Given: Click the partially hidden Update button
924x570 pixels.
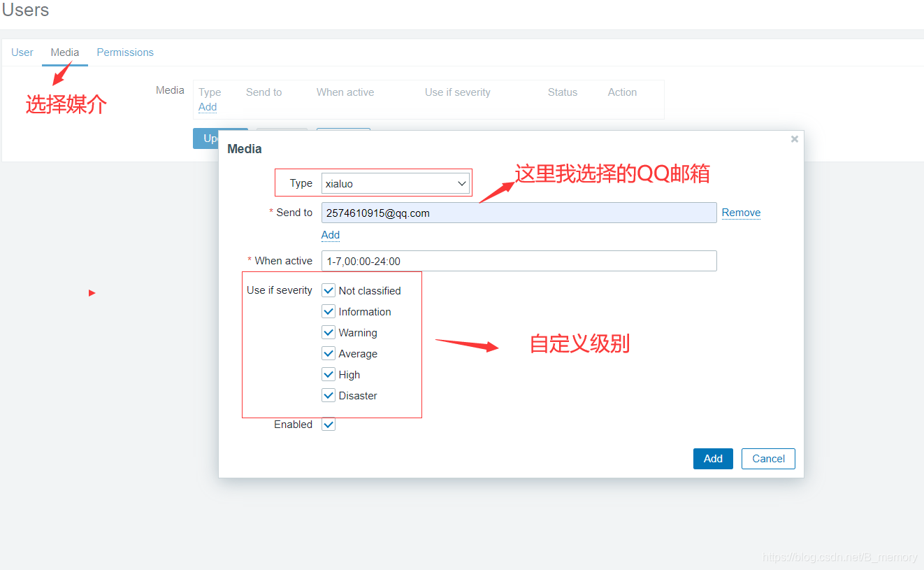Looking at the screenshot, I should click(205, 138).
